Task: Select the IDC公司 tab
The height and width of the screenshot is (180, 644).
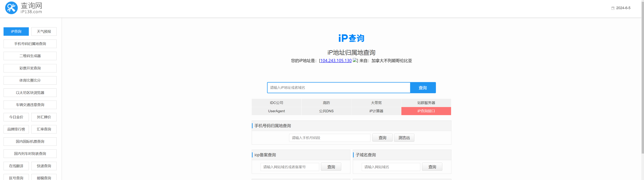Action: point(277,103)
